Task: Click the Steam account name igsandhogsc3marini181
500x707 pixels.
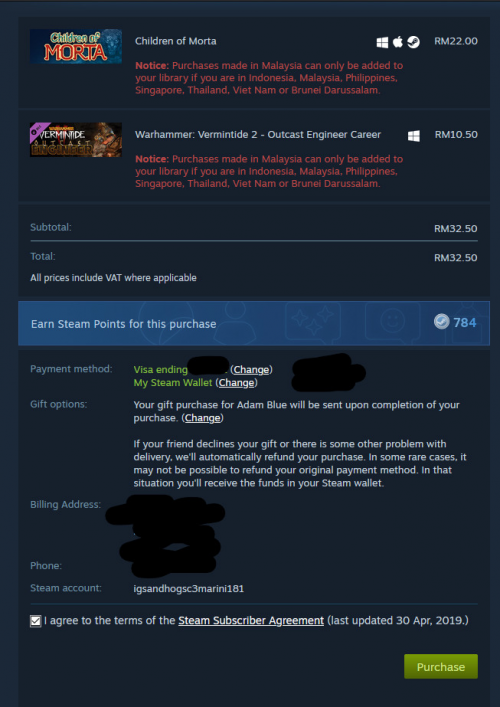Action: click(189, 588)
